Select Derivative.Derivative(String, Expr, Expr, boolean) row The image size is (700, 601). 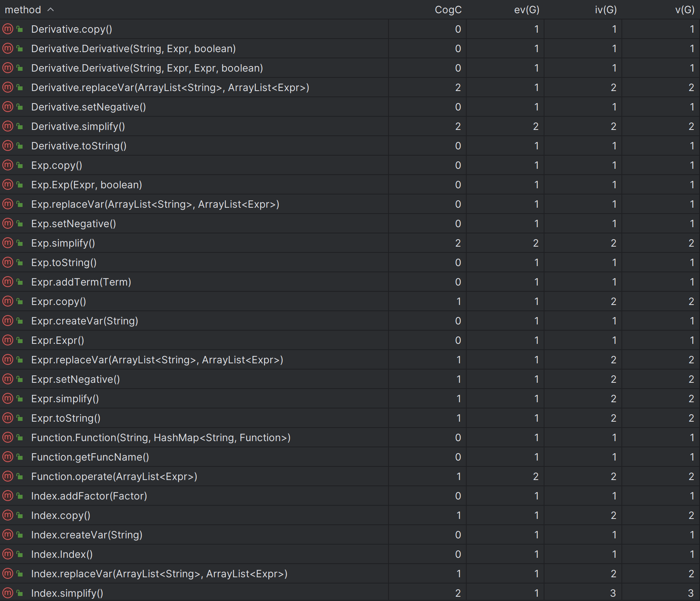tap(350, 68)
